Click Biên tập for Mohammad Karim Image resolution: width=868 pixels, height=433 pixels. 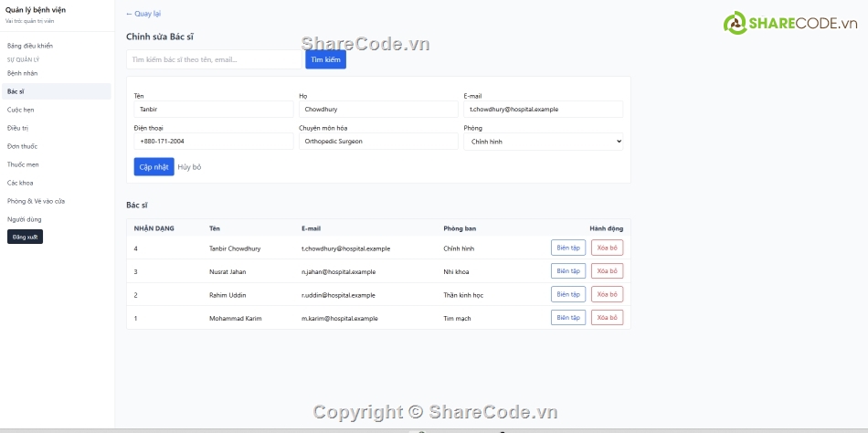pos(568,317)
